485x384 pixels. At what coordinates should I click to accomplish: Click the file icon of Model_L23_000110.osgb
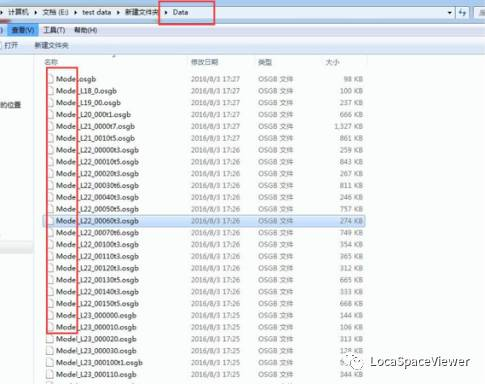[50, 374]
